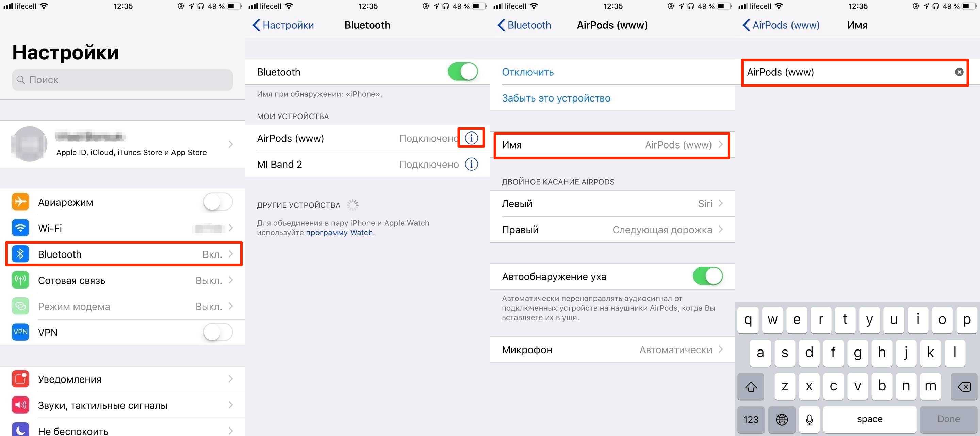
Task: Expand the AirPods name setting row
Action: coord(612,145)
